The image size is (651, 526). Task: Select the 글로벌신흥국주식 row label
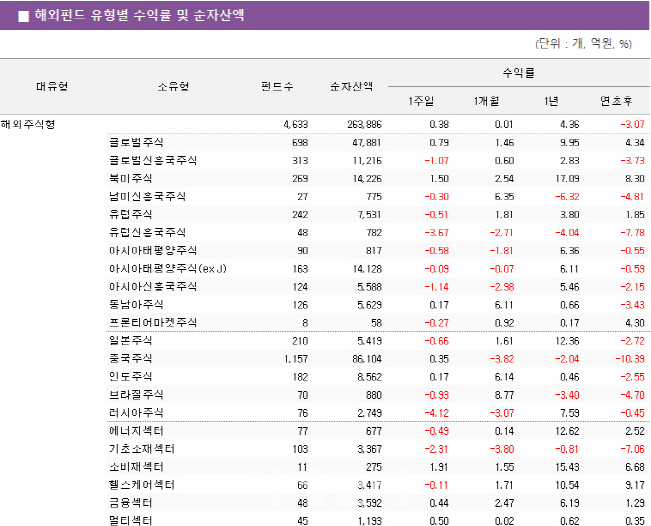153,160
